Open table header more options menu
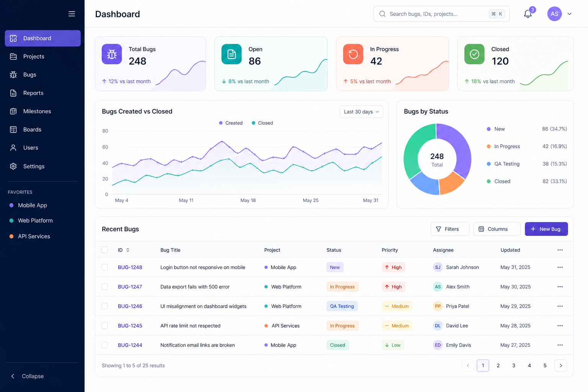The height and width of the screenshot is (392, 588). pos(560,250)
